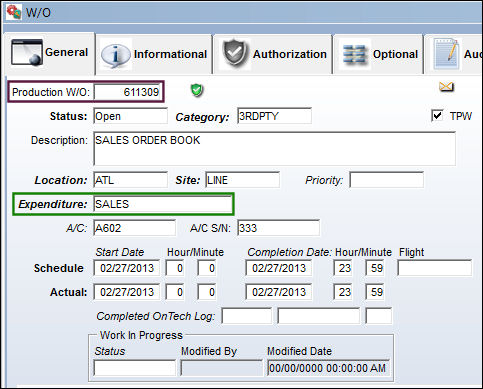Click the Modified Date field

(329, 368)
